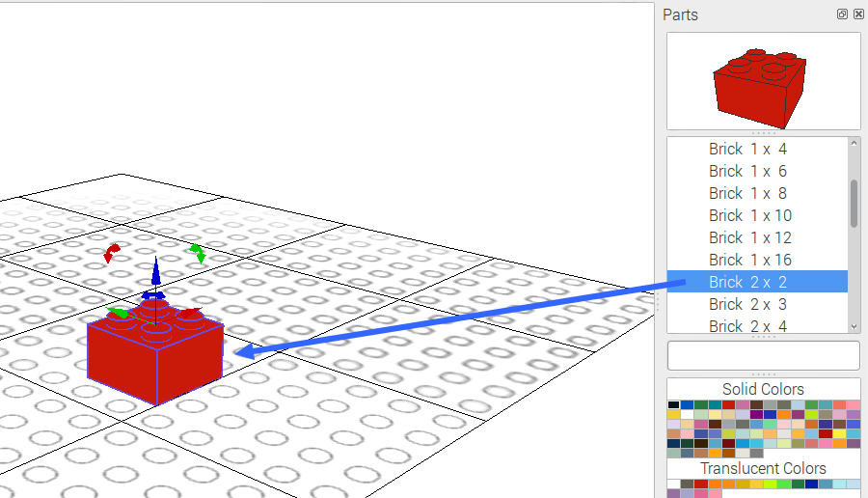This screenshot has height=498, width=868.
Task: Select Brick 1 x 6 in the parts list
Action: (x=757, y=171)
